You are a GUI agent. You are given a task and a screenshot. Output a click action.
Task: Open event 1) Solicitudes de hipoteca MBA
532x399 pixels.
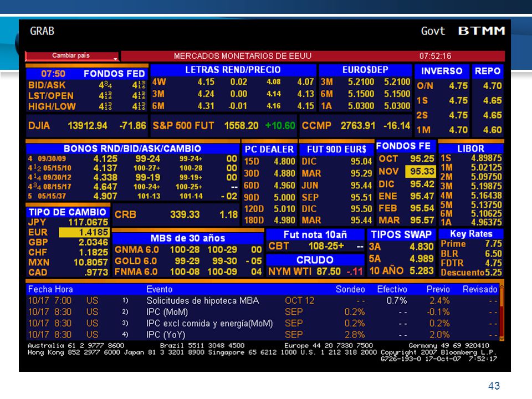pos(263,301)
